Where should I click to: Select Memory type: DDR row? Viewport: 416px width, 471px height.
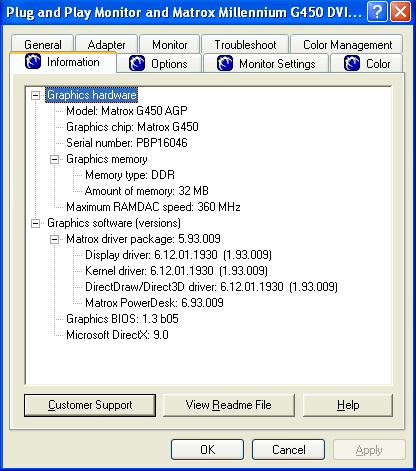coord(130,175)
